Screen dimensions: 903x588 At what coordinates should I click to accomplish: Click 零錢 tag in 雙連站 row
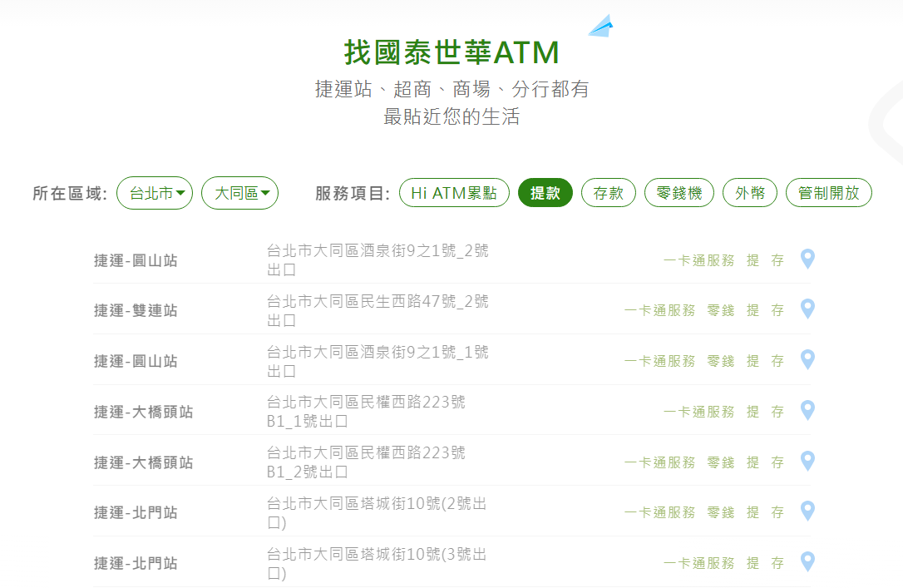(721, 311)
